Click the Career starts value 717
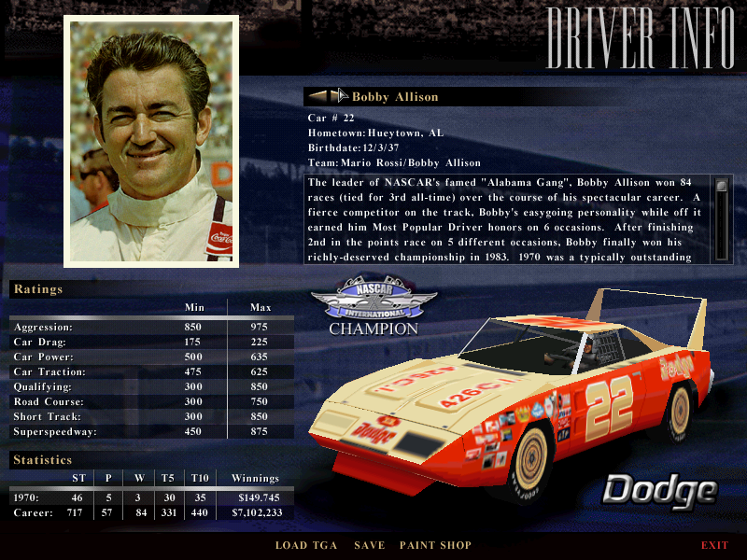This screenshot has height=560, width=747. pyautogui.click(x=75, y=512)
